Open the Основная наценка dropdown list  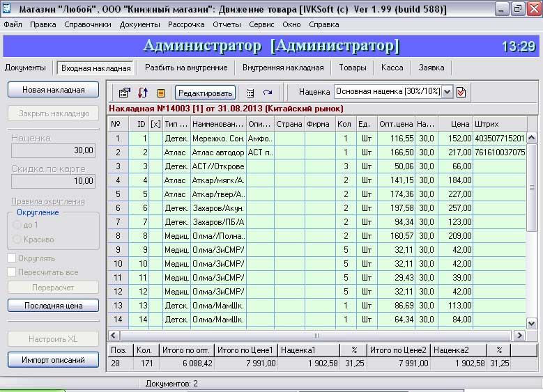click(x=447, y=92)
